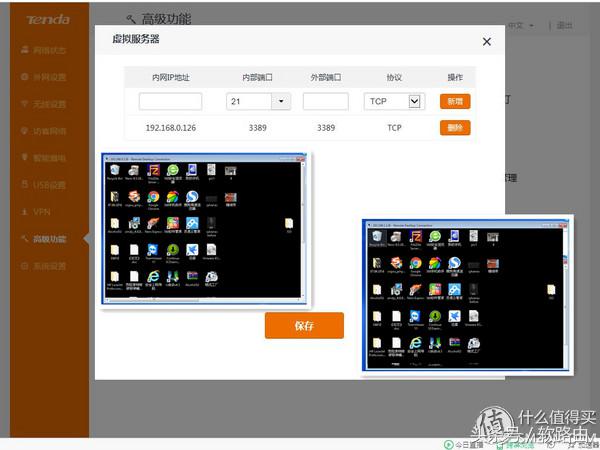Click TeamViewer icon in left Remote Desktop window
This screenshot has width=600, height=450.
(x=153, y=253)
